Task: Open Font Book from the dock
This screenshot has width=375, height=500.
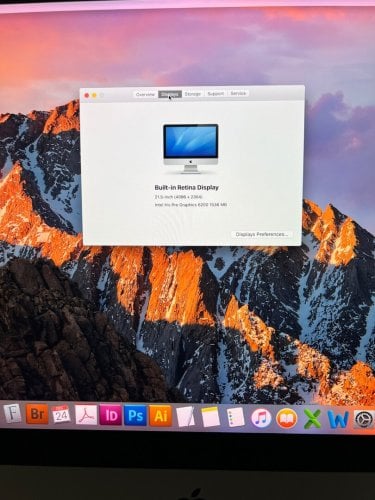Action: coord(12,414)
